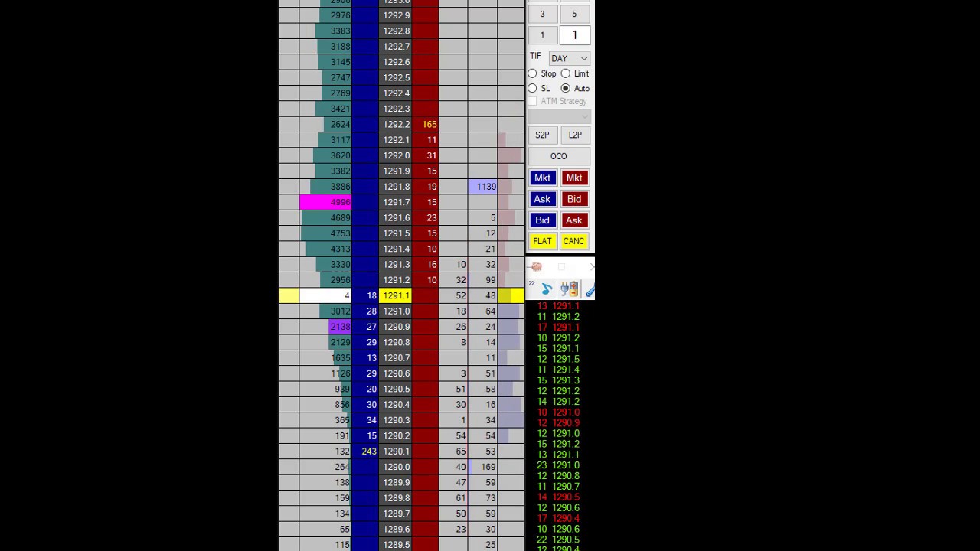Click the time and sales entry 23 1291.0

click(x=558, y=465)
